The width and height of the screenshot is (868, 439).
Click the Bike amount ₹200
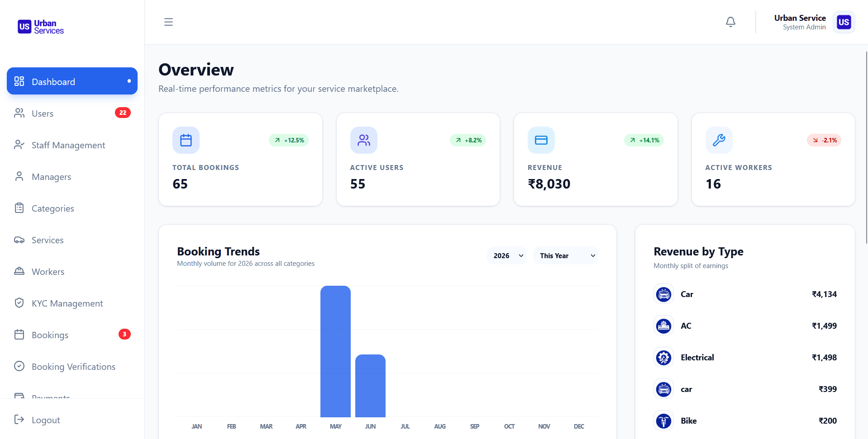(828, 420)
